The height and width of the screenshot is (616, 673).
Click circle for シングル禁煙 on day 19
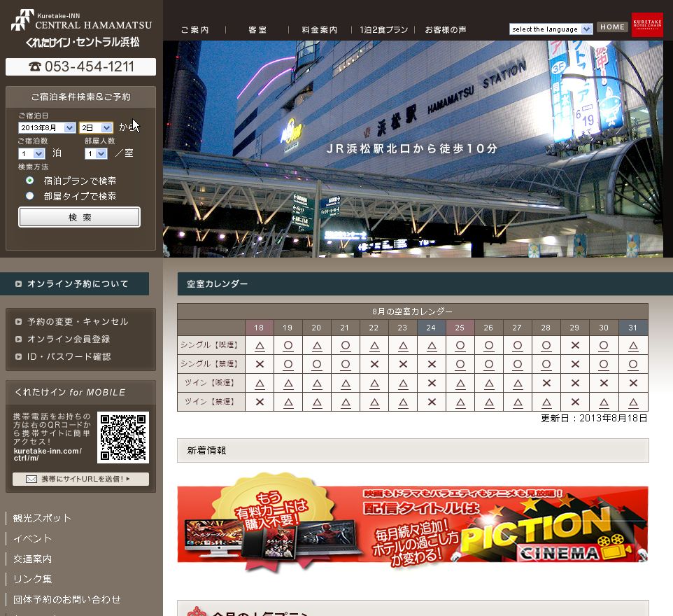(x=288, y=365)
